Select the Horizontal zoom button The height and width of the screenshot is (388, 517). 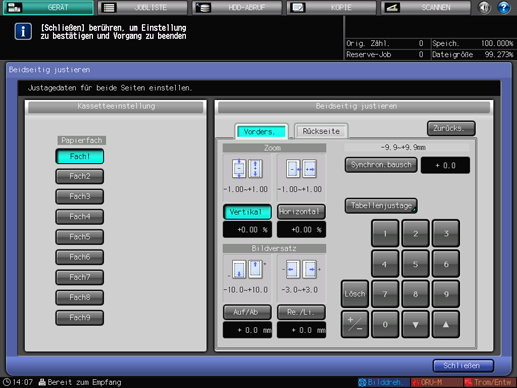[x=301, y=212]
